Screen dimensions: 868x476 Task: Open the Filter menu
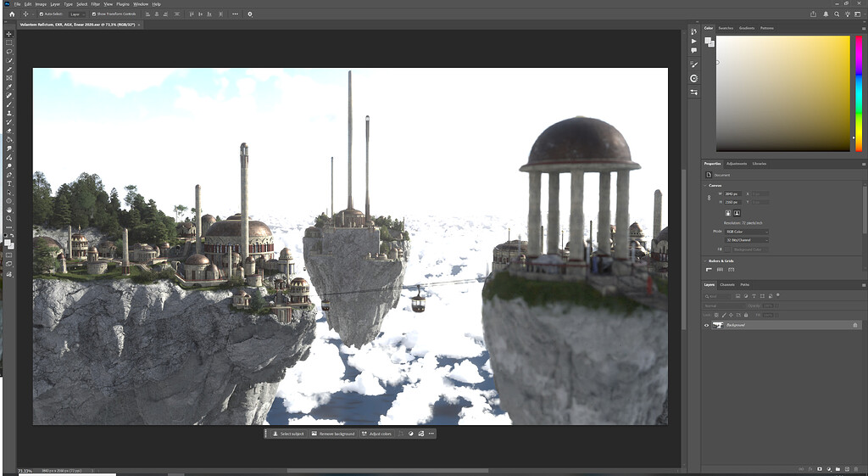(x=95, y=4)
